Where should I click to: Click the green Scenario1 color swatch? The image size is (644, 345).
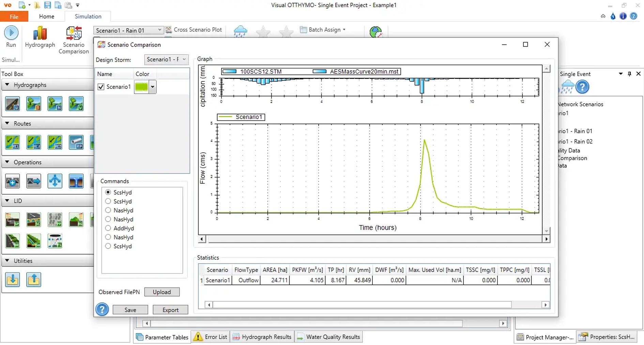coord(141,87)
